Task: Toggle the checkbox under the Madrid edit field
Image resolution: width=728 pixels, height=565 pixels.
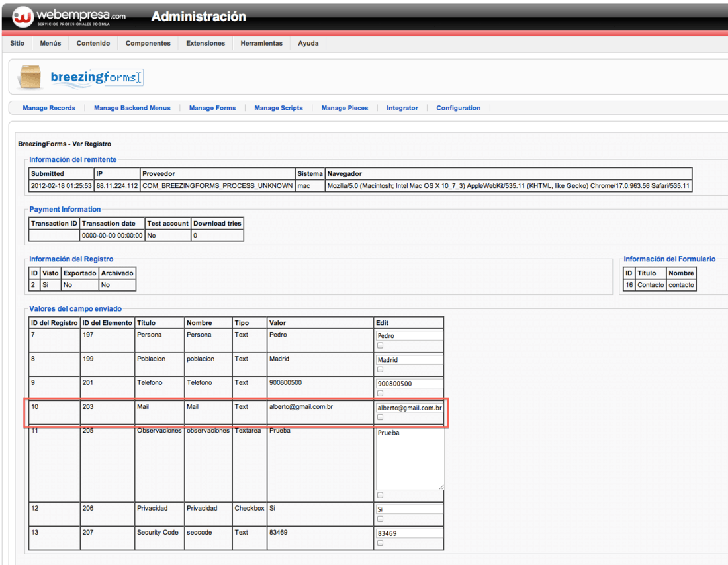Action: pos(381,370)
